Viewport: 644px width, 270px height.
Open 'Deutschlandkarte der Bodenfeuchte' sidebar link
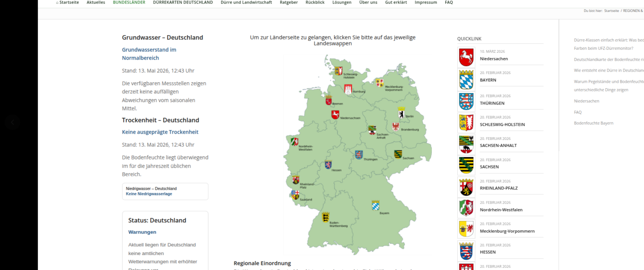click(x=609, y=60)
